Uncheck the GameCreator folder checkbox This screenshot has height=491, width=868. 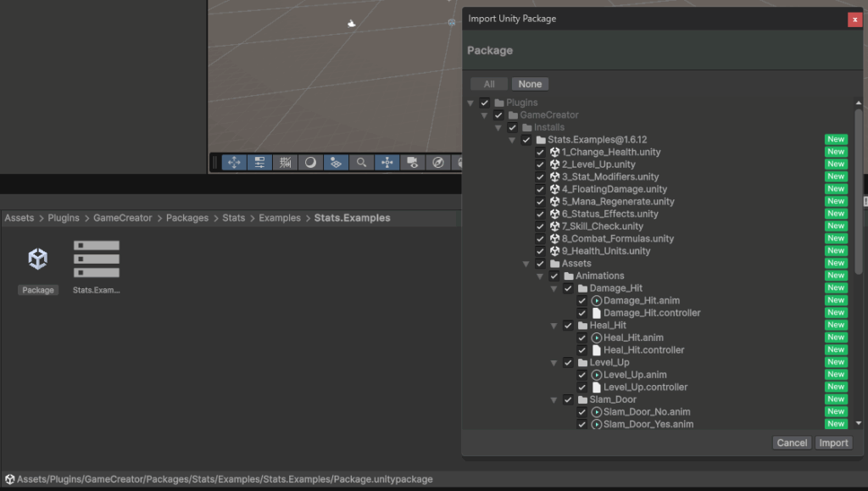[x=498, y=115]
